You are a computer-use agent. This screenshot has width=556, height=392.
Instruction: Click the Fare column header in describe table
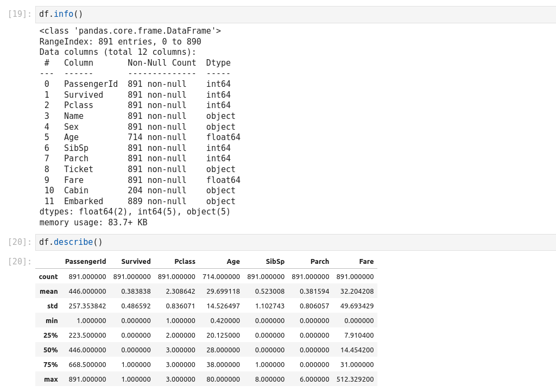coord(366,261)
